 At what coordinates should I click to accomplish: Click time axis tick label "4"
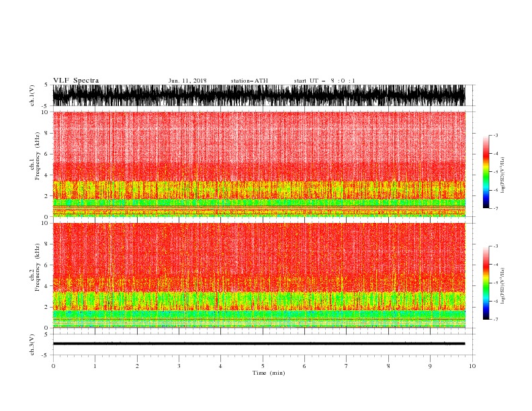[x=220, y=366]
